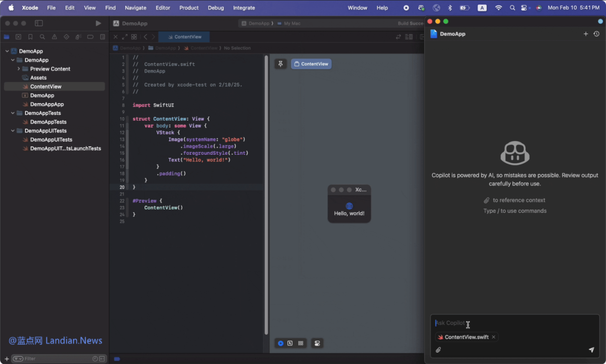Open preview device settings via toggles icon

(x=317, y=343)
